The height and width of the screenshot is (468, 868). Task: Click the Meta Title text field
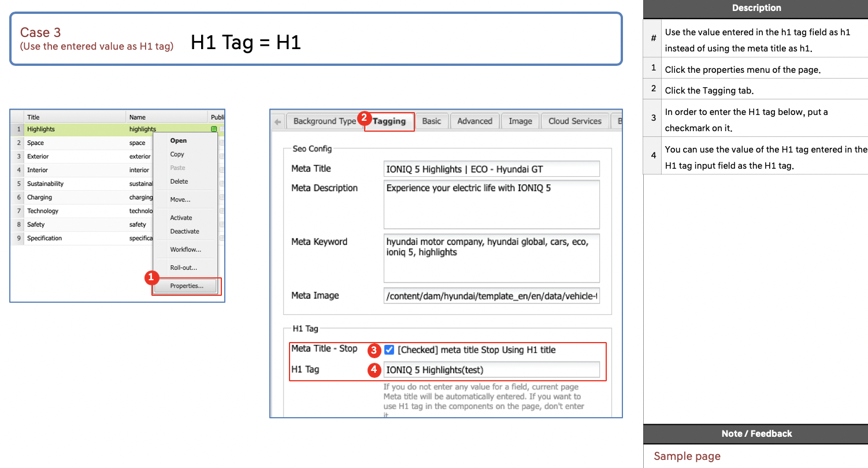pyautogui.click(x=491, y=169)
